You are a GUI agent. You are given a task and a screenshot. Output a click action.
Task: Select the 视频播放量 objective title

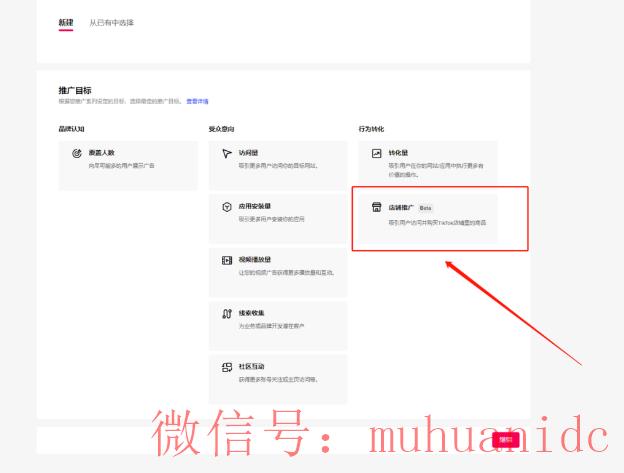point(255,259)
